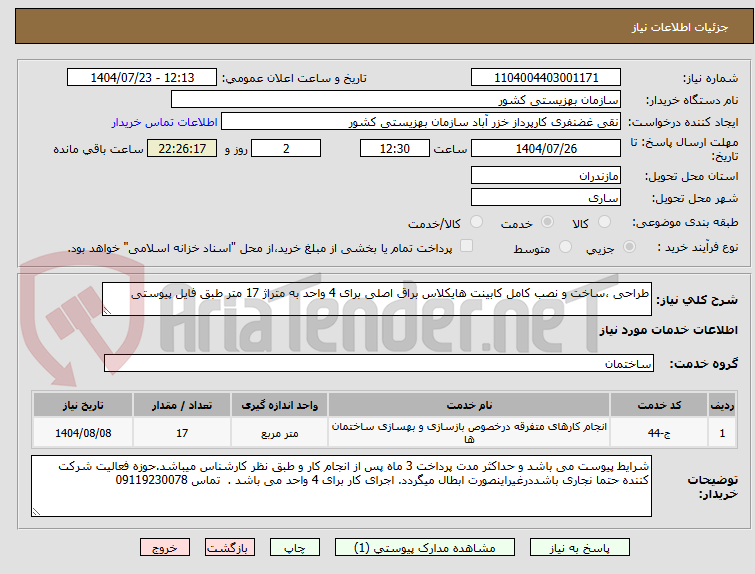Click the ساعت باقی مانده label
This screenshot has height=574, width=755.
pyautogui.click(x=98, y=149)
